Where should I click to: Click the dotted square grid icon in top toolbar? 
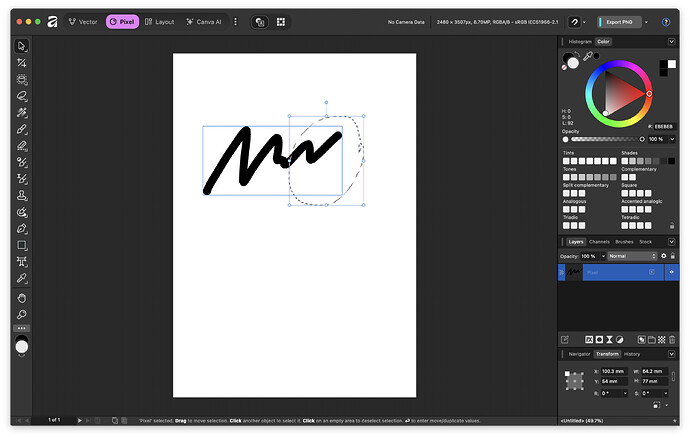[x=281, y=22]
